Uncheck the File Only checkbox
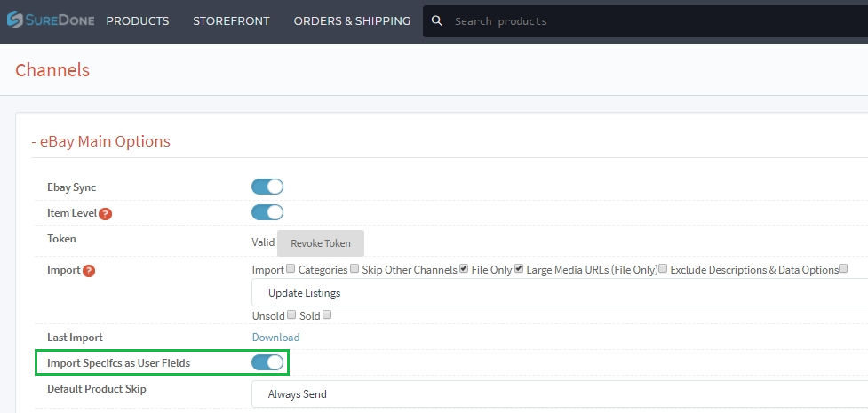868x413 pixels. pos(519,269)
